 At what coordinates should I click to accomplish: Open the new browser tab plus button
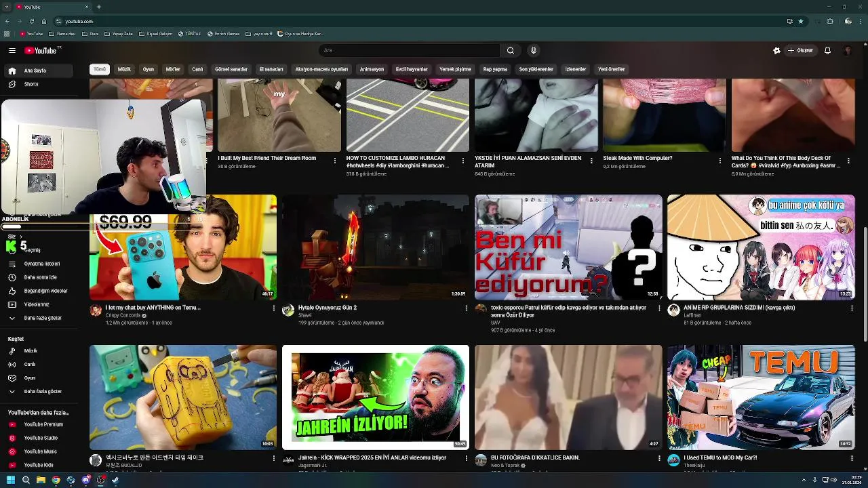click(x=99, y=7)
